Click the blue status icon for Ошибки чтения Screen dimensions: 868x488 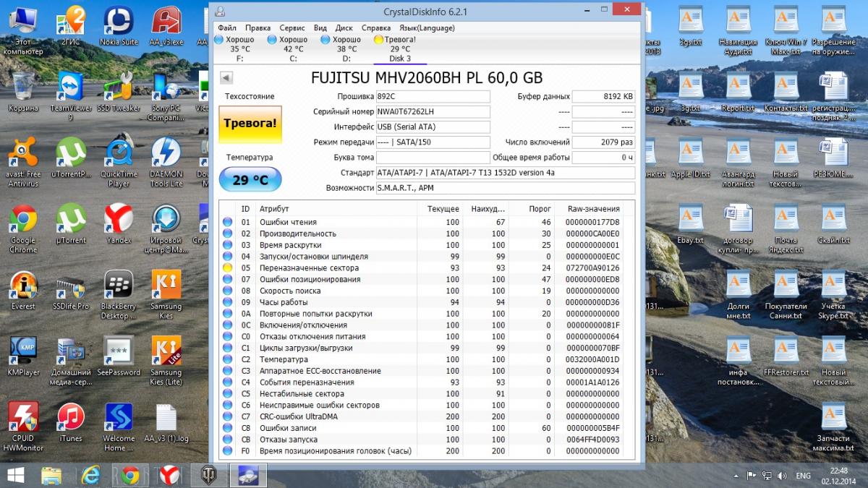pyautogui.click(x=227, y=222)
